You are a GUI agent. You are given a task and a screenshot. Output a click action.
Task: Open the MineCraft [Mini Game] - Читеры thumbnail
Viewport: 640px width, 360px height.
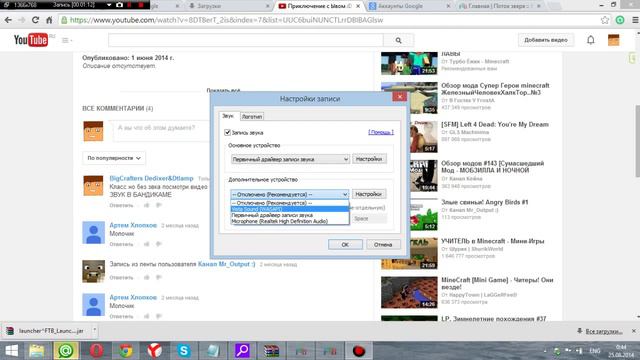tap(409, 293)
